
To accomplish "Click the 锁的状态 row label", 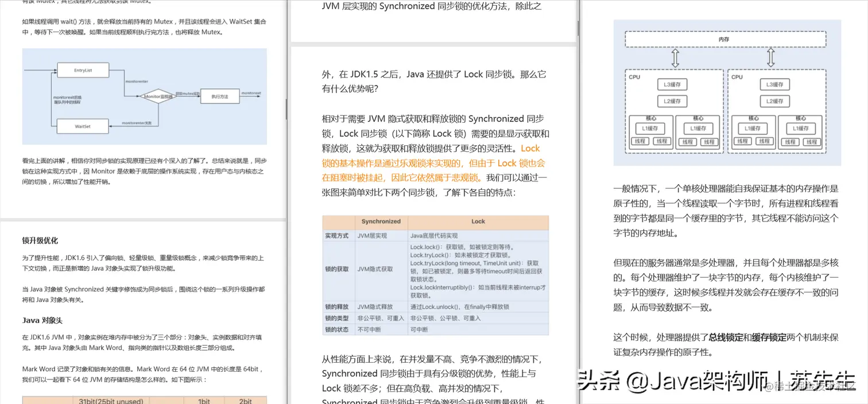I will [x=337, y=329].
